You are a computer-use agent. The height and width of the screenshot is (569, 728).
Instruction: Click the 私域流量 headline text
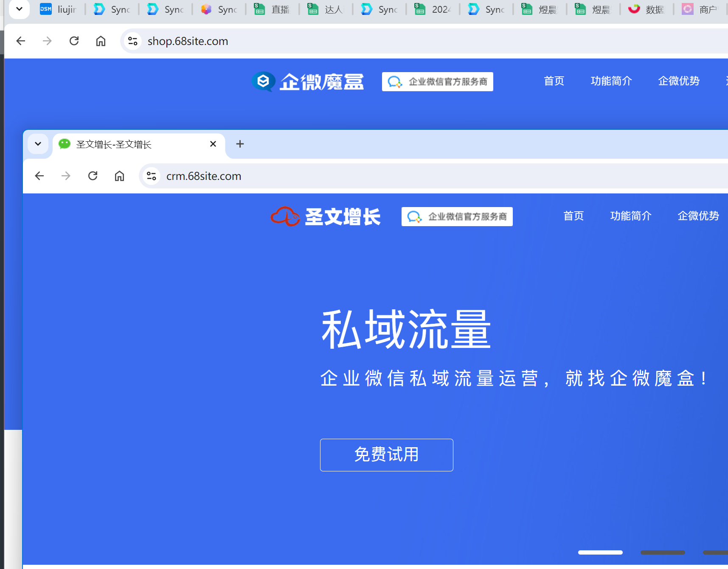tap(406, 330)
